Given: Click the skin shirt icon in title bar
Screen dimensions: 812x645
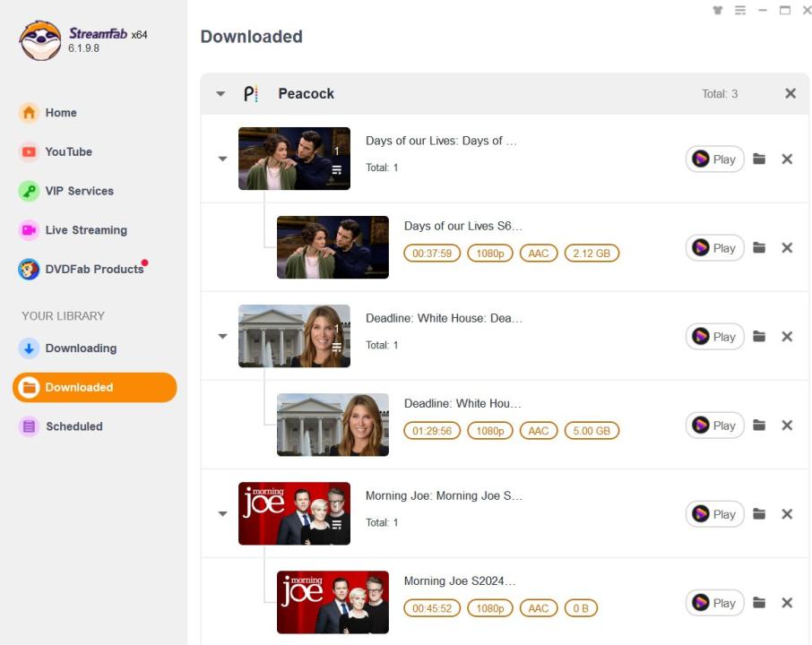Looking at the screenshot, I should (x=717, y=11).
